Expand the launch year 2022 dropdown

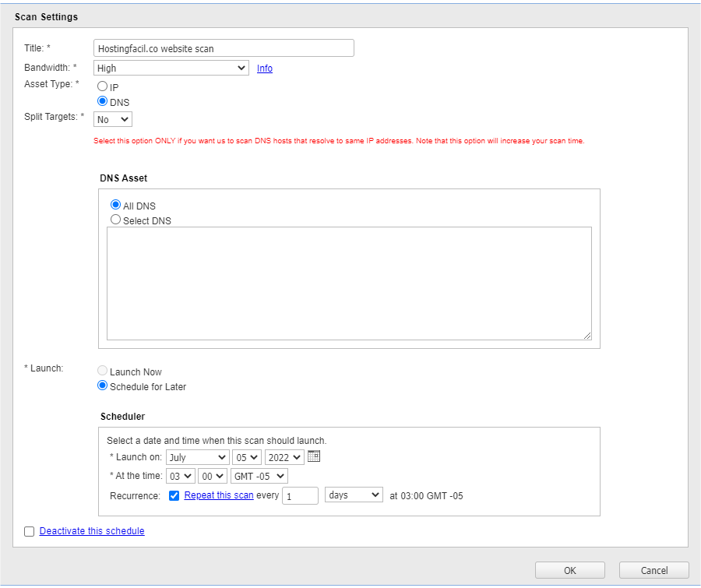pyautogui.click(x=284, y=457)
